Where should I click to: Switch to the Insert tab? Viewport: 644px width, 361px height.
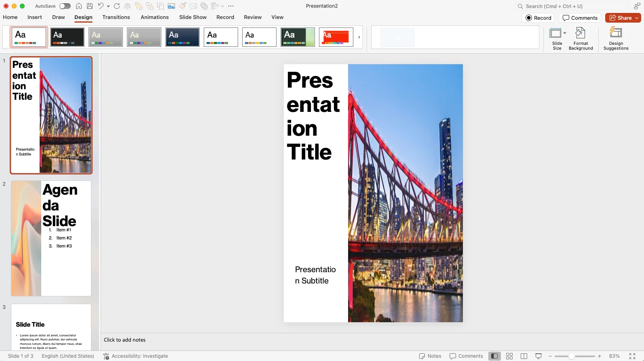click(x=35, y=17)
